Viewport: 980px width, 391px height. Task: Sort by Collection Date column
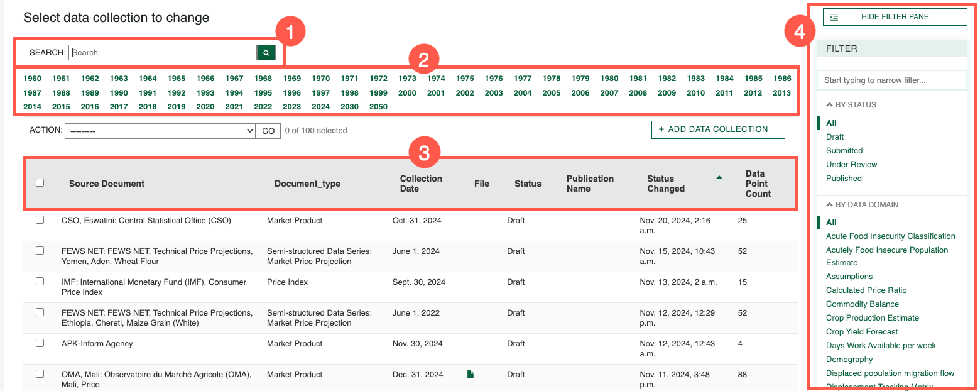tap(421, 184)
